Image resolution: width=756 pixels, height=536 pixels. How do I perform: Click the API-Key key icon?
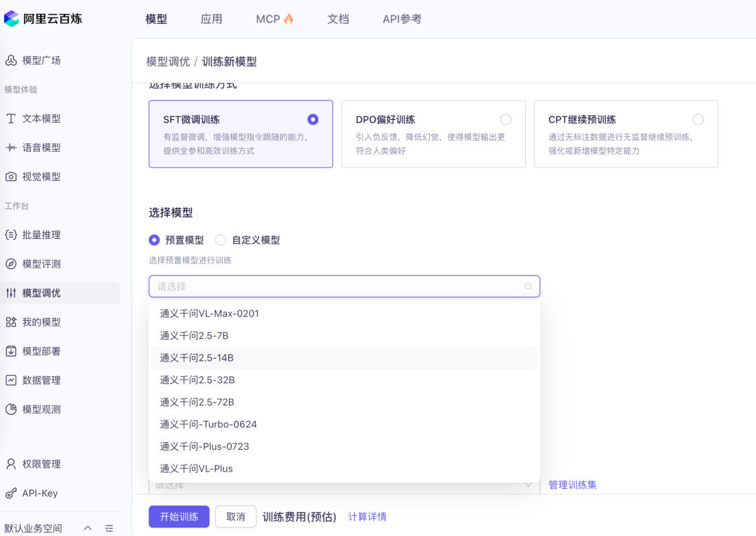[11, 493]
